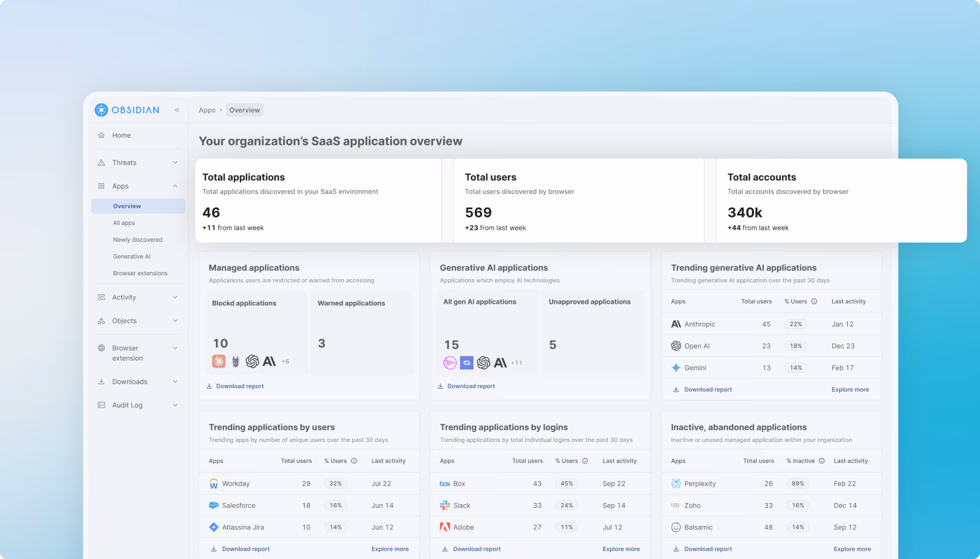The image size is (980, 559).
Task: Expand the Objects section chevron
Action: point(175,321)
